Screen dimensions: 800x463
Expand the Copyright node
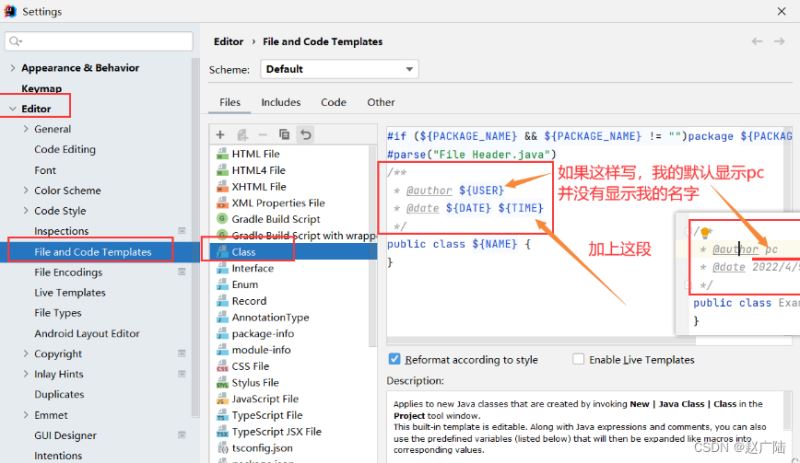click(26, 353)
